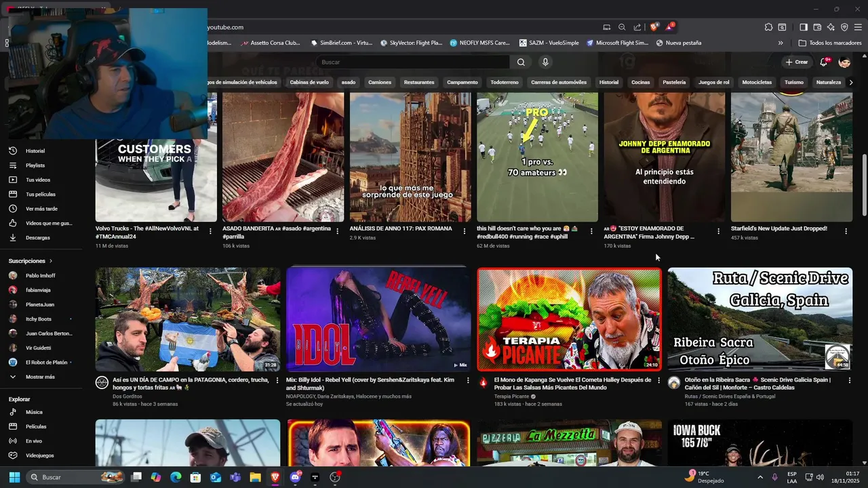868x488 pixels.
Task: Expand the Suscripciones section chevron
Action: pyautogui.click(x=50, y=261)
